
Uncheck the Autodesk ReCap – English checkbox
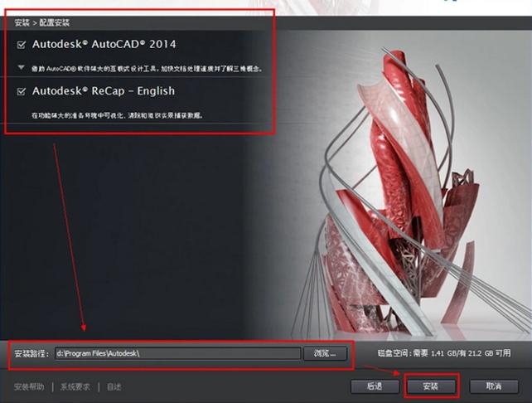coord(21,91)
